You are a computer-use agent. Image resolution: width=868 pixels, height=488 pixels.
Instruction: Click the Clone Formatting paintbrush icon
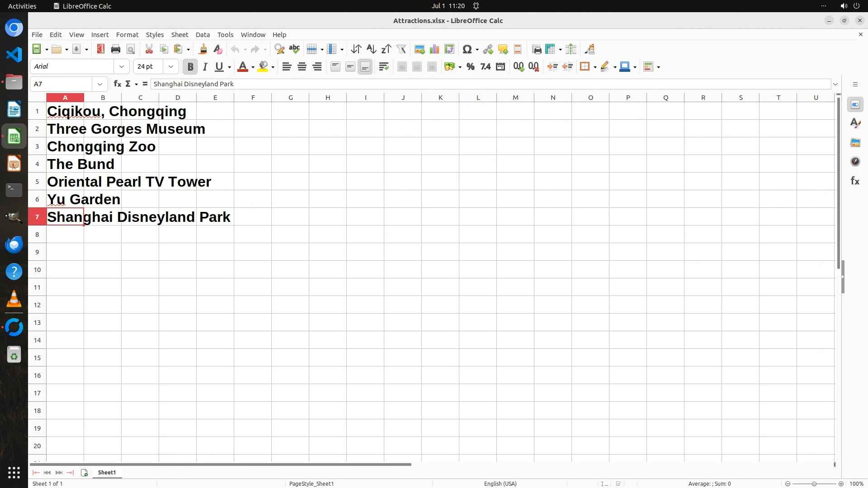(203, 49)
